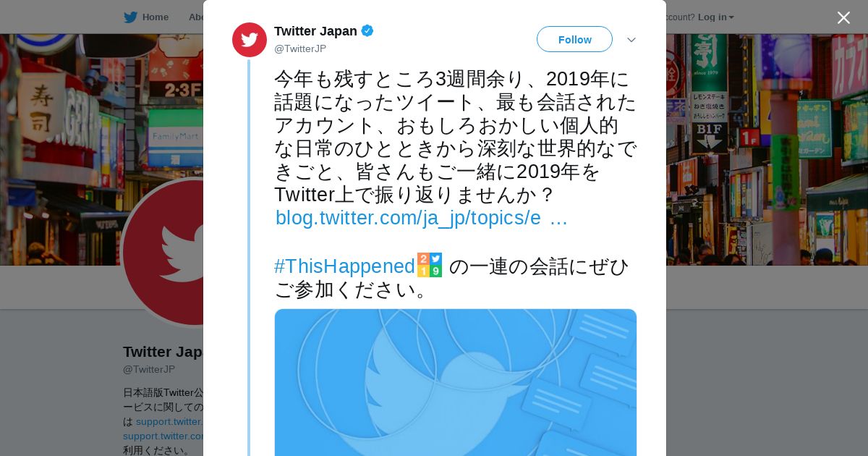This screenshot has width=868, height=456.
Task: Open the Twitter Japan name in tweet header
Action: point(315,31)
